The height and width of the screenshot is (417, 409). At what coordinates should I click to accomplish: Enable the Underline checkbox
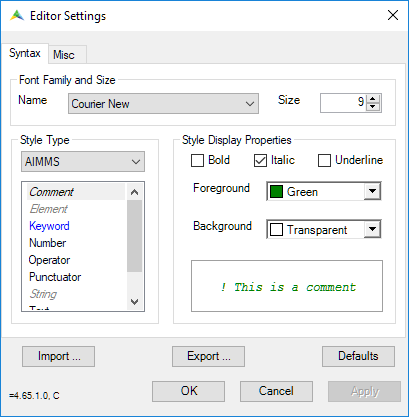tap(324, 160)
